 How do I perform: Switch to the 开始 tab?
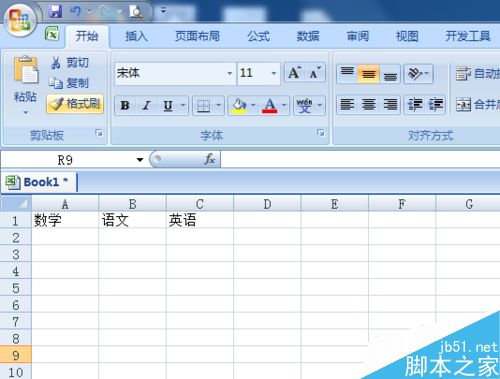click(87, 36)
